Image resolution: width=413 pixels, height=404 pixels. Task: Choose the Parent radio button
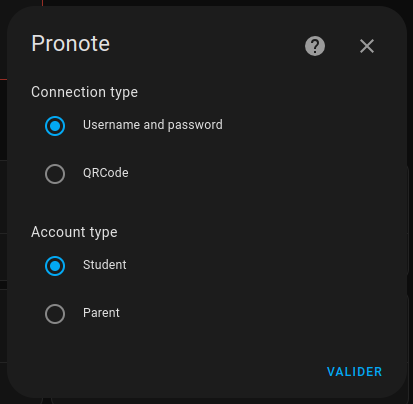(55, 314)
